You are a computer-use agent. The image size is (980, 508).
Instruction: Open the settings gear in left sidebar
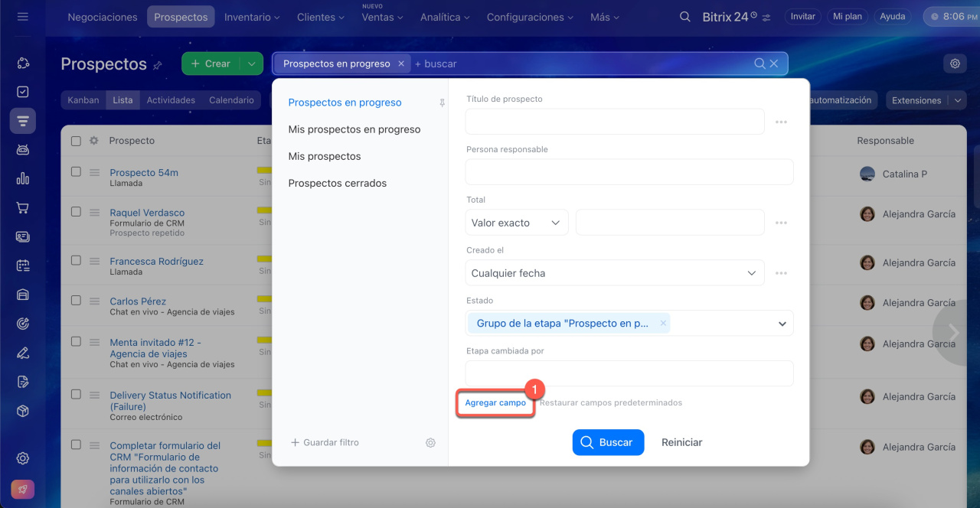coord(23,458)
